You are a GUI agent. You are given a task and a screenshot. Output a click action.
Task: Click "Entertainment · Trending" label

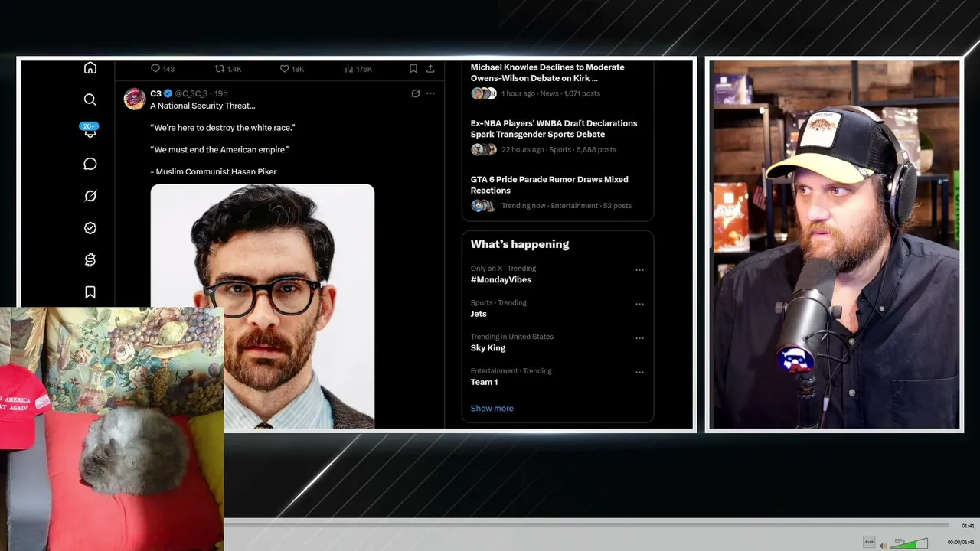(x=511, y=371)
